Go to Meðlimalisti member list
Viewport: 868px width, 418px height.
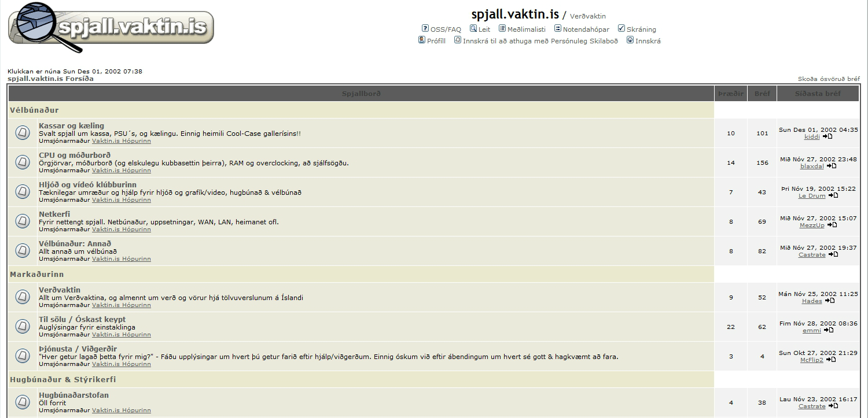(x=526, y=29)
